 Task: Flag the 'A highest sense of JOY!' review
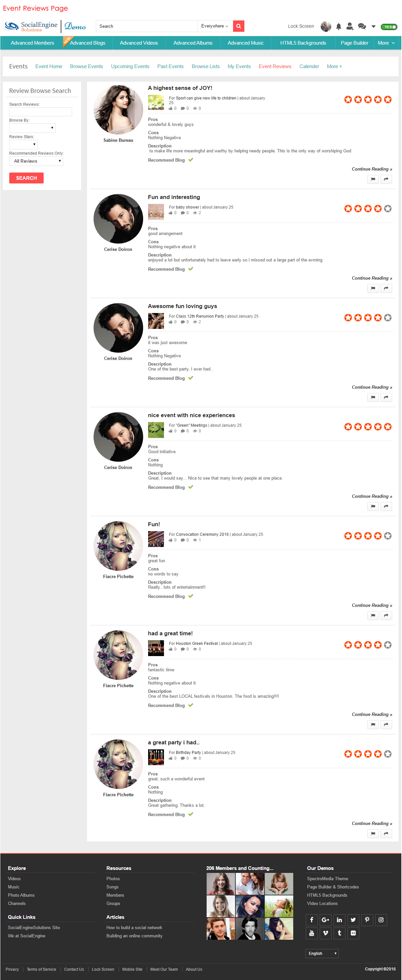[373, 179]
